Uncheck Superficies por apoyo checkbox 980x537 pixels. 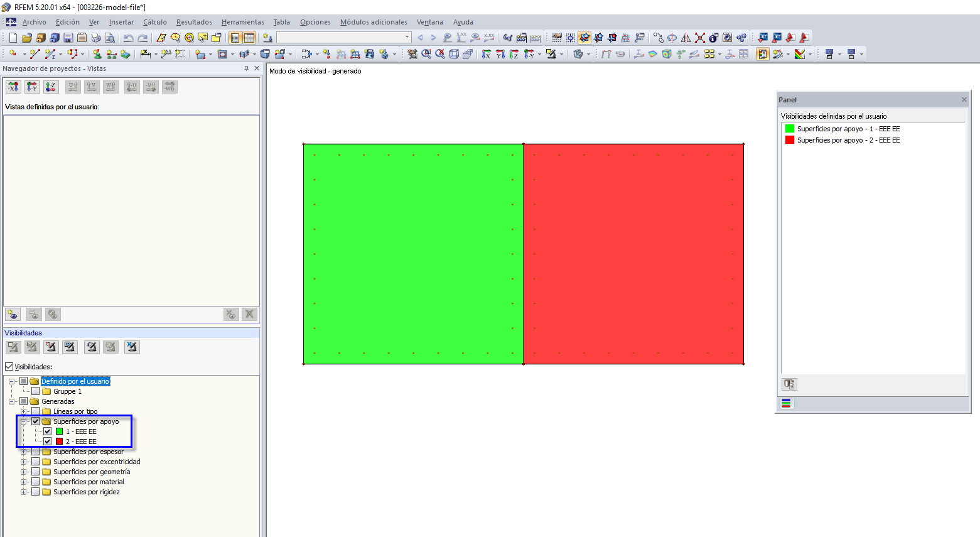(36, 421)
